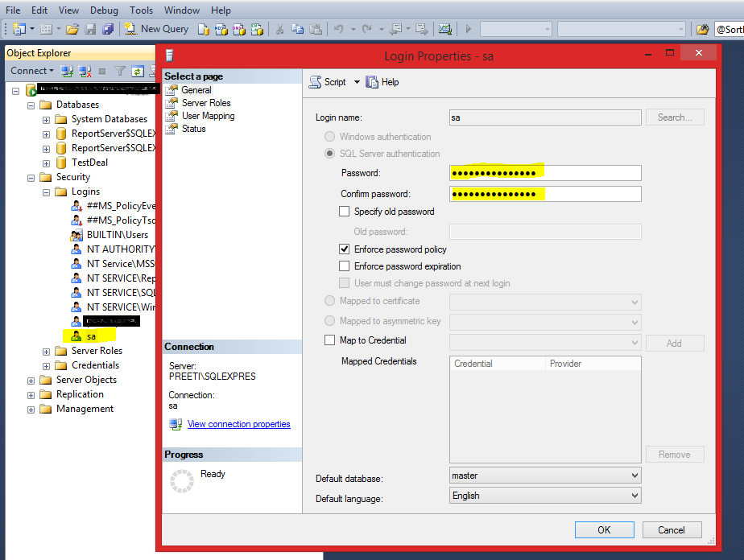Open the Script button dropdown arrow
The height and width of the screenshot is (560, 744).
(357, 81)
